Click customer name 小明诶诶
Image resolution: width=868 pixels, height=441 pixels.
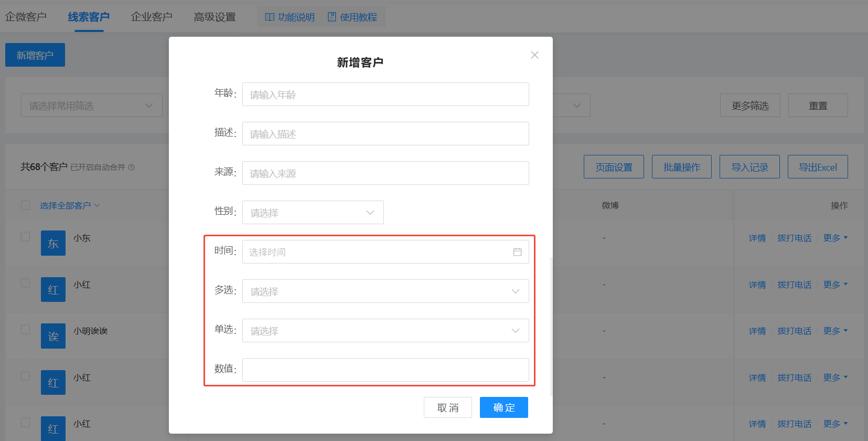coord(90,331)
